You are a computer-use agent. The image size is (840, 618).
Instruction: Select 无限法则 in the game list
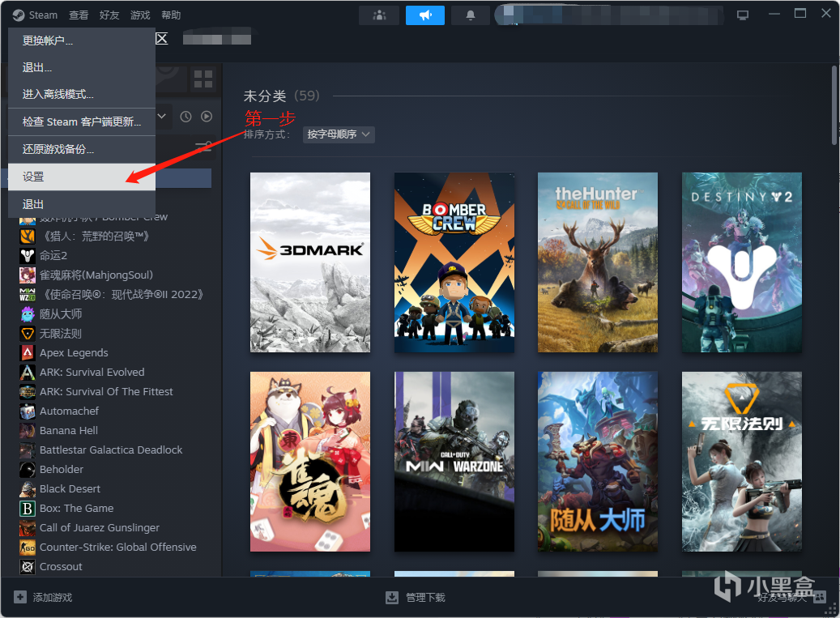pos(61,333)
